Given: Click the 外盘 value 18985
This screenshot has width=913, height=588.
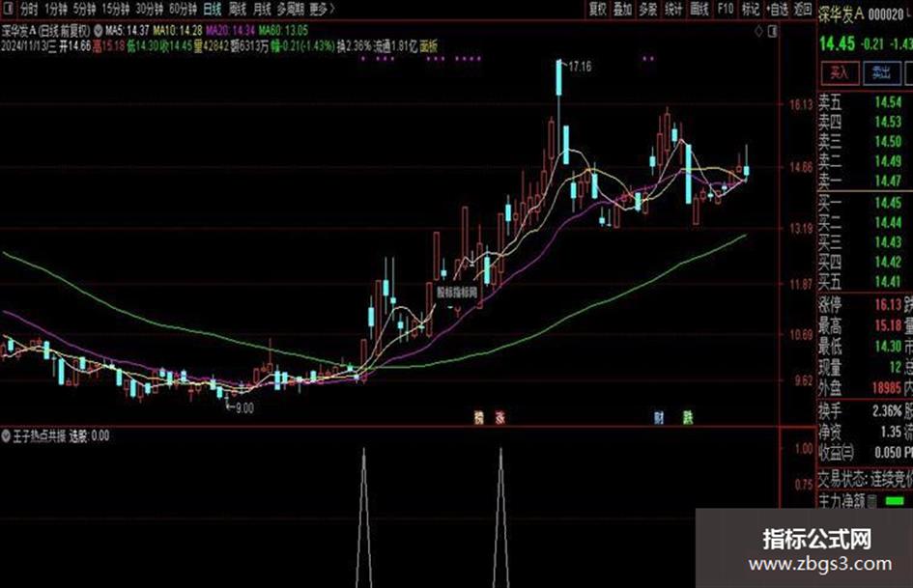Looking at the screenshot, I should (x=887, y=388).
